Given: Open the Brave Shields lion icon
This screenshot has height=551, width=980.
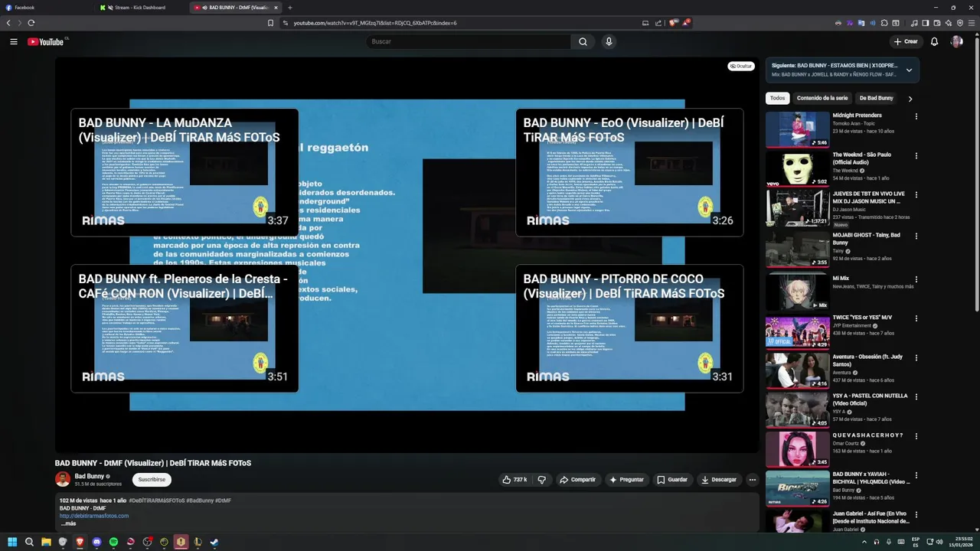Looking at the screenshot, I should (x=673, y=23).
